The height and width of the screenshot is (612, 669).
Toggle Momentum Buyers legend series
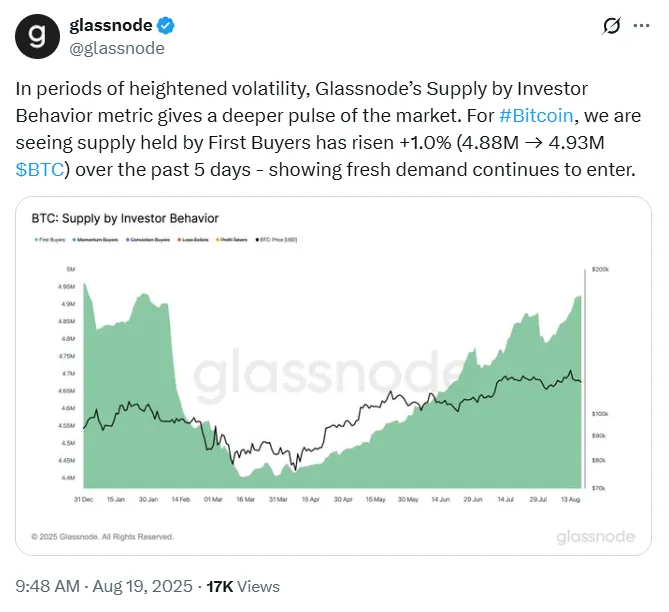[x=95, y=240]
